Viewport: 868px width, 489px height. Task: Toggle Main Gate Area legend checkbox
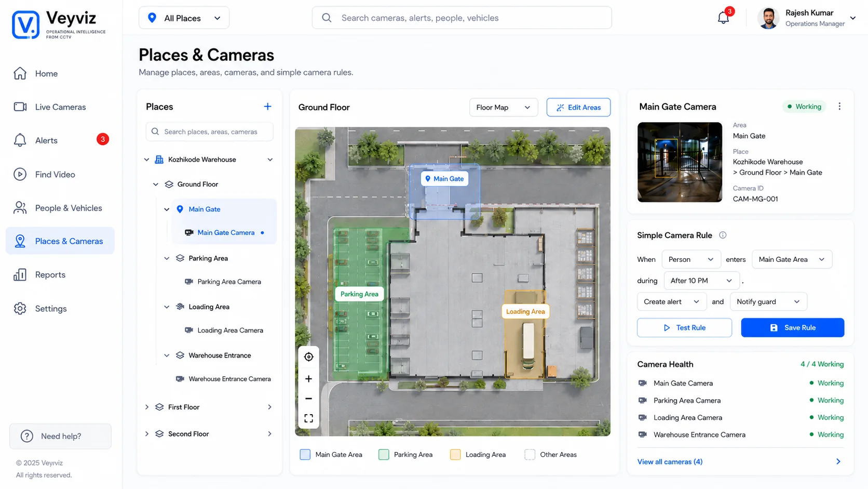coord(305,455)
